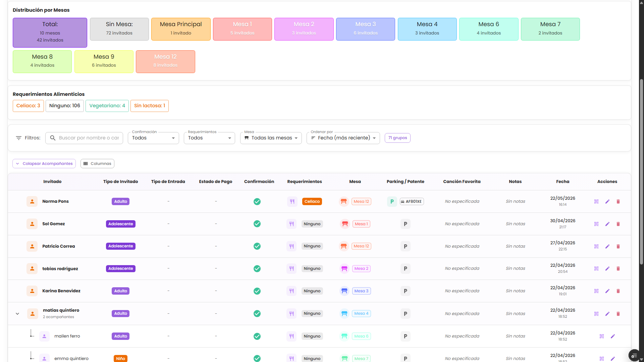Image resolution: width=644 pixels, height=362 pixels.
Task: Collapse matias quintiero's companions chevron
Action: coord(17,314)
